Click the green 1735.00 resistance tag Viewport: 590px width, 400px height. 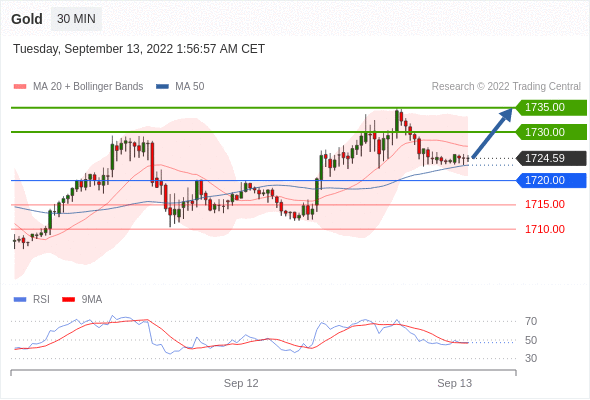(551, 108)
